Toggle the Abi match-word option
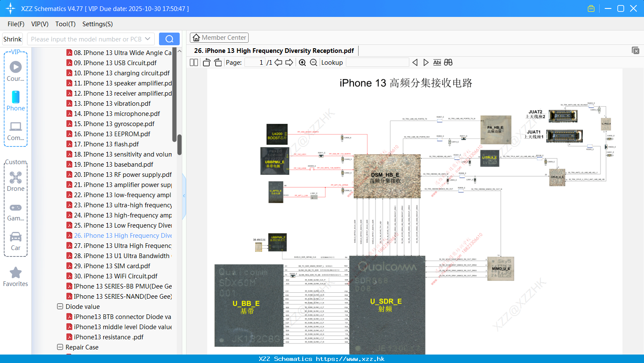Viewport: 644px width, 363px height. [437, 62]
